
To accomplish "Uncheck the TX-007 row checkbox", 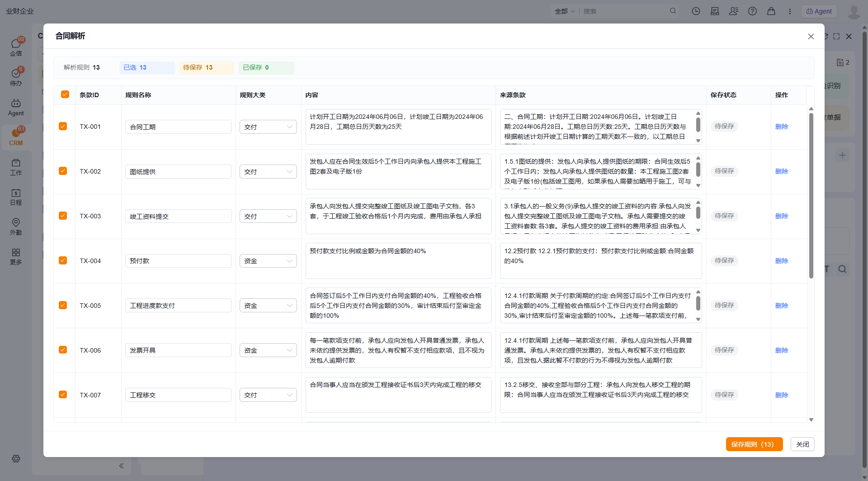I will (x=63, y=395).
